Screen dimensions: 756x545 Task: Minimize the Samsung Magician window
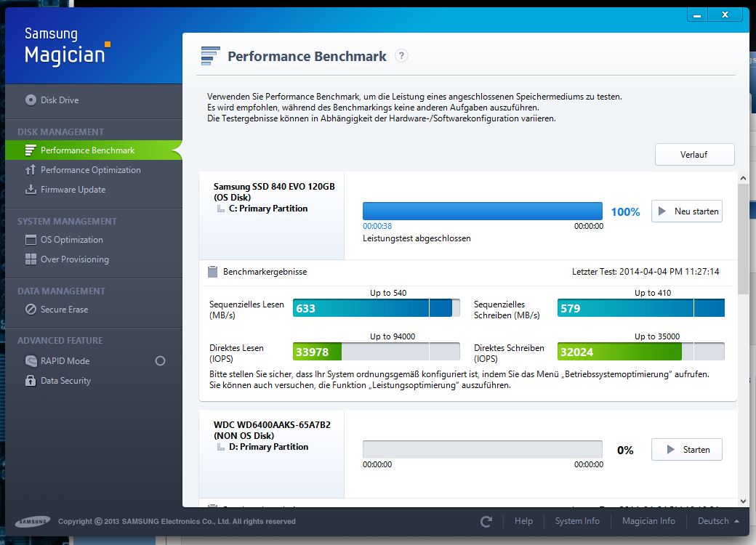tap(696, 15)
